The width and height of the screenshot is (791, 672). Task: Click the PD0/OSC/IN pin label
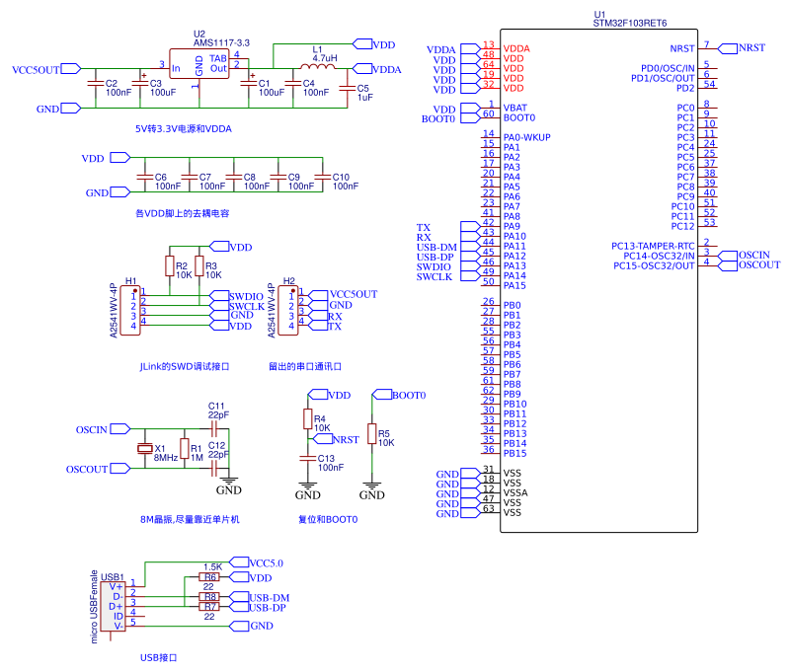668,68
